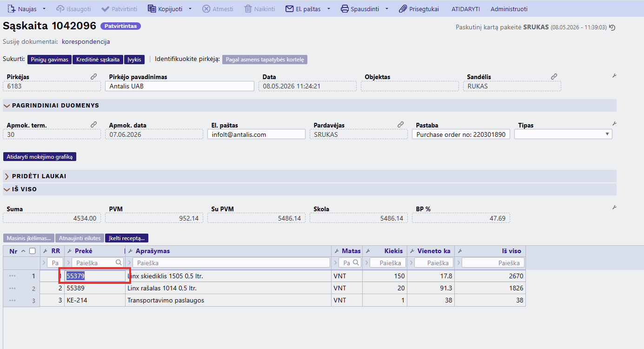
Task: Toggle the select-all checkbox in table header
Action: pyautogui.click(x=32, y=251)
